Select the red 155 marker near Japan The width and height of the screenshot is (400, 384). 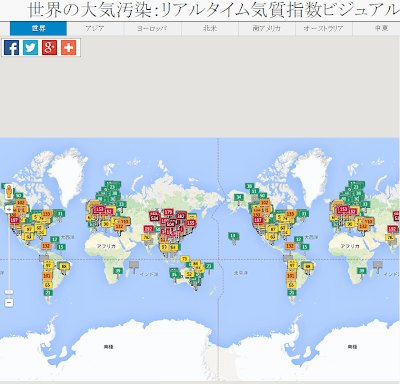191,223
